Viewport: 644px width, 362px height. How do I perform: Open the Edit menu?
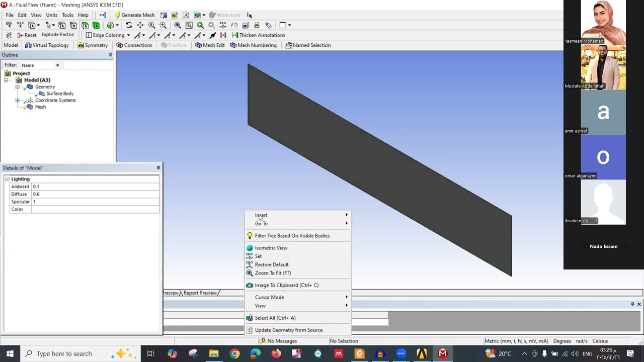tap(22, 15)
